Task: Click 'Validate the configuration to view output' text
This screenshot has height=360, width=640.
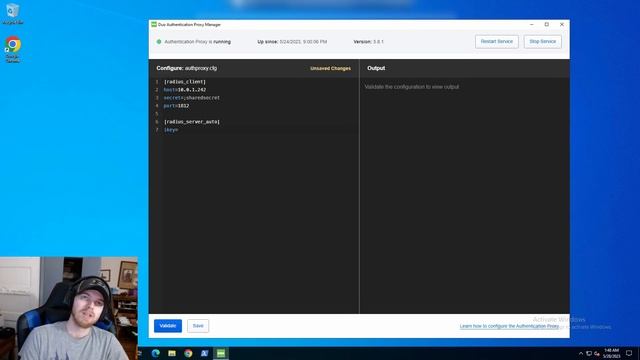Action: tap(411, 87)
